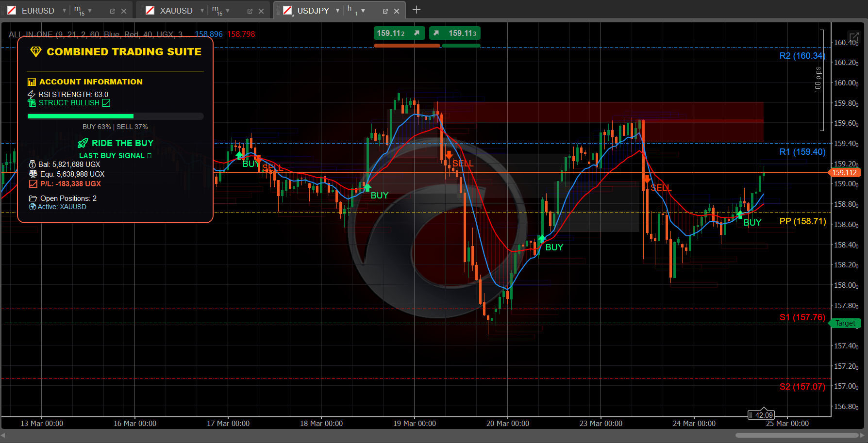Click the folder icon next to Open Positions

(x=33, y=198)
